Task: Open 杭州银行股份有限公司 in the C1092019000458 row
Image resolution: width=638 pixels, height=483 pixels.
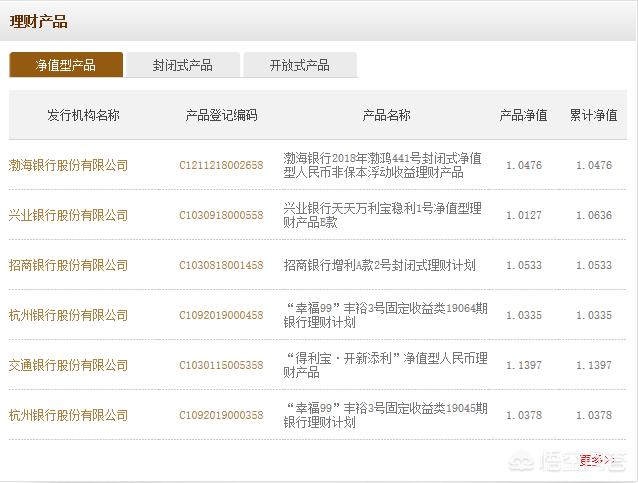Action: 68,315
